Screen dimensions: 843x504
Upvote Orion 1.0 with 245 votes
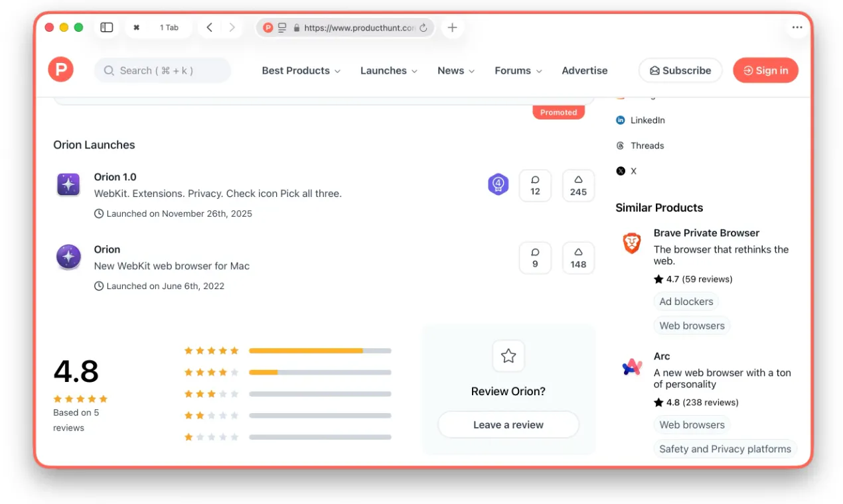(x=578, y=186)
